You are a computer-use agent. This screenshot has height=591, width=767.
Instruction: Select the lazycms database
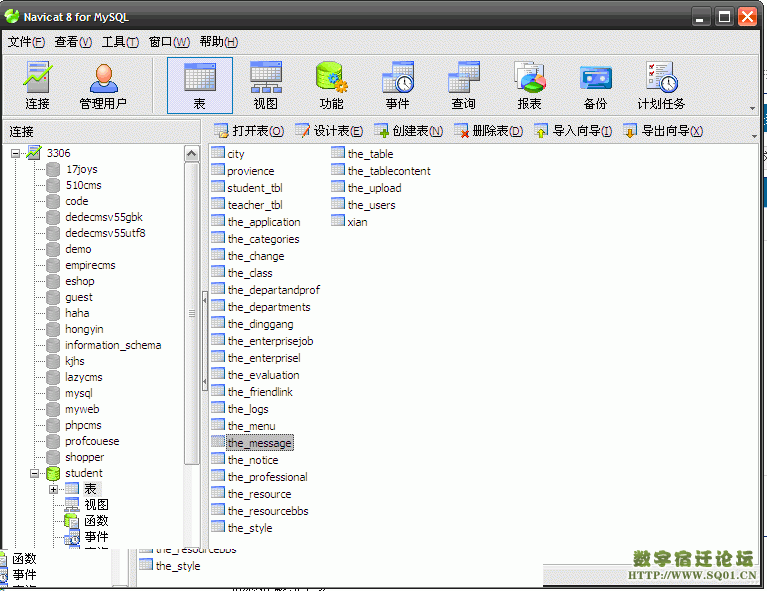click(84, 377)
